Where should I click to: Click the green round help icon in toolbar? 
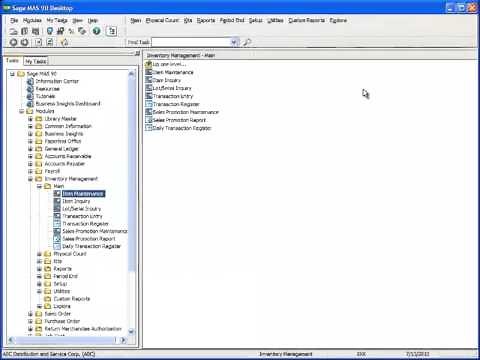96,31
